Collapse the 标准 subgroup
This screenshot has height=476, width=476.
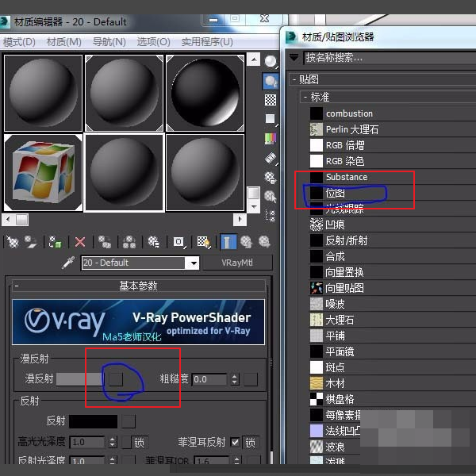click(x=305, y=97)
